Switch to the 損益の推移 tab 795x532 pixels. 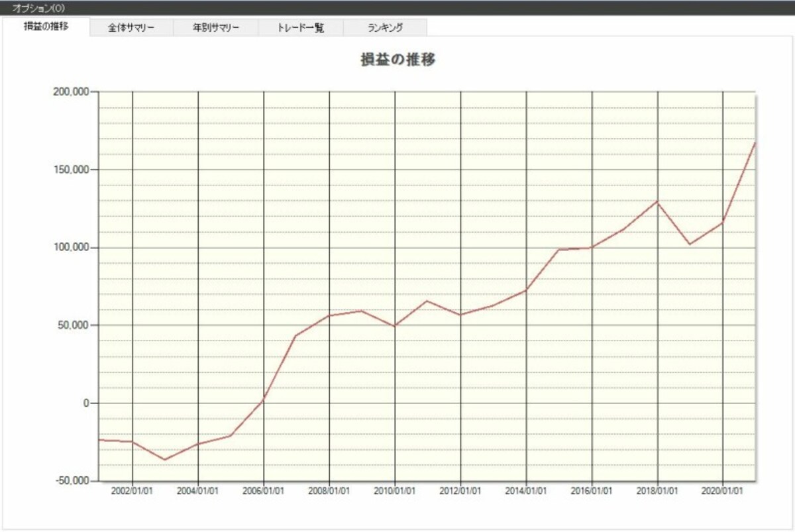click(x=46, y=27)
